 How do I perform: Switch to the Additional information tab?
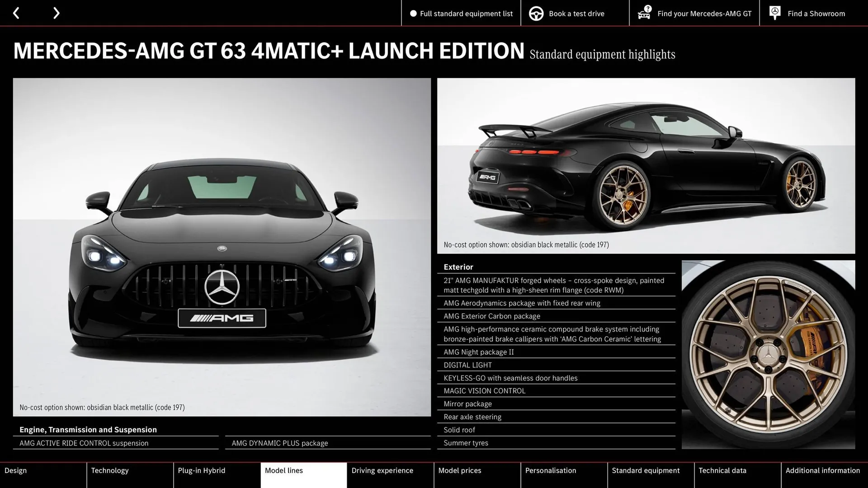pos(825,475)
